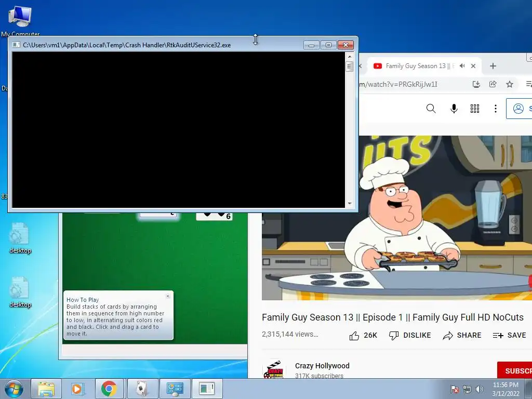This screenshot has width=532, height=399.
Task: Click the console window title bar icon
Action: [x=16, y=45]
